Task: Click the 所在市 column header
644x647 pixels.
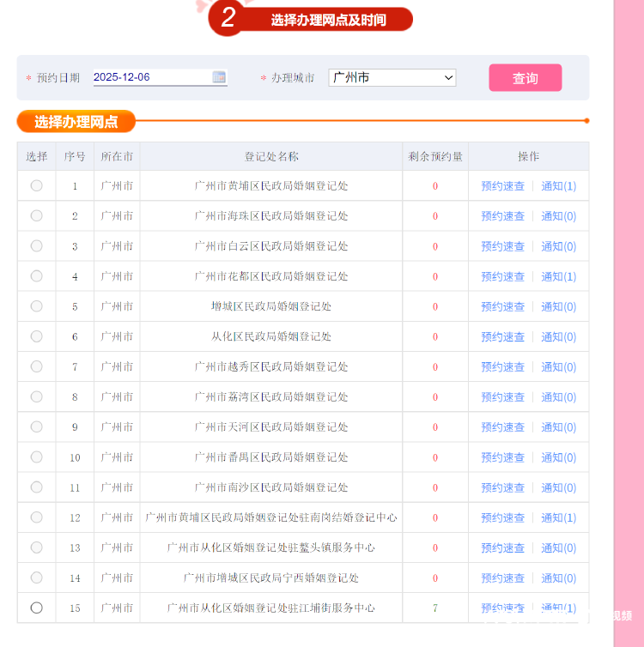Action: pos(117,156)
